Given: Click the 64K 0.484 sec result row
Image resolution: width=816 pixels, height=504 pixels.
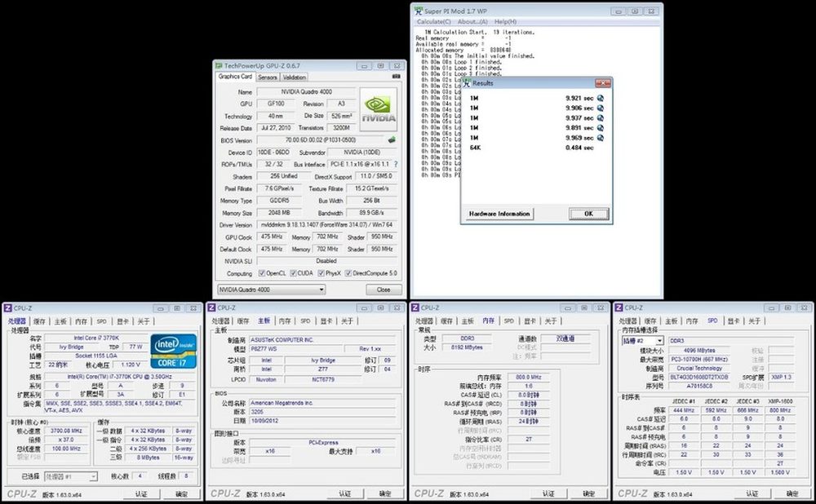Looking at the screenshot, I should pos(531,148).
